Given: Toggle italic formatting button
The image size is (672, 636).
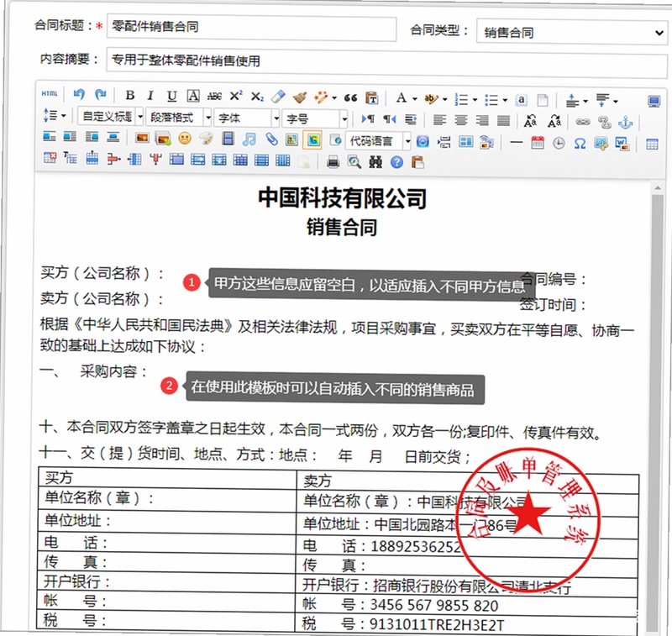Looking at the screenshot, I should (x=150, y=96).
